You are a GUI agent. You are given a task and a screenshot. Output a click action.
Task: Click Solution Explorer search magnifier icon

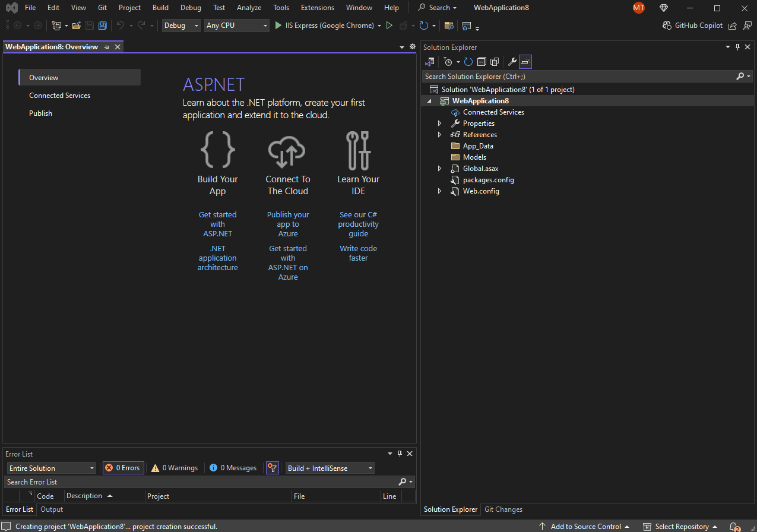point(740,77)
